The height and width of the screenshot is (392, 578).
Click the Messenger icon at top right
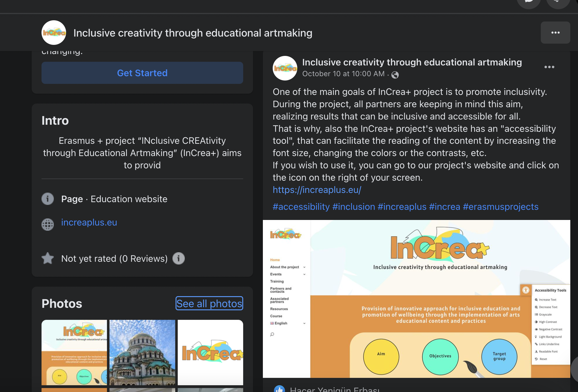(529, 2)
